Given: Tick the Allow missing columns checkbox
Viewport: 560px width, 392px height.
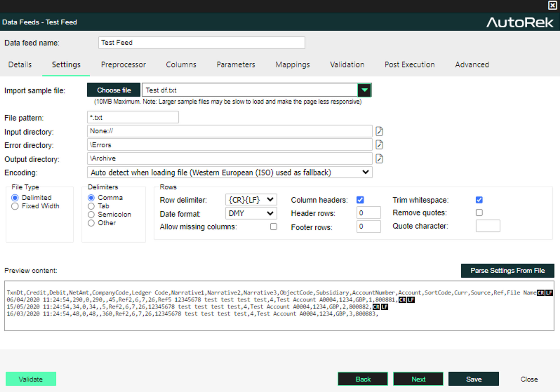Looking at the screenshot, I should 273,227.
